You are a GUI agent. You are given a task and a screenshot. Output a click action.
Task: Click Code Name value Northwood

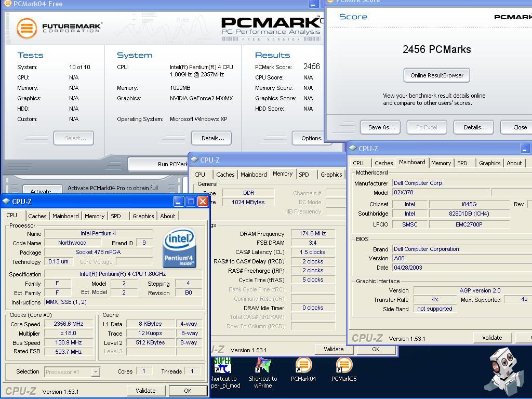[72, 243]
